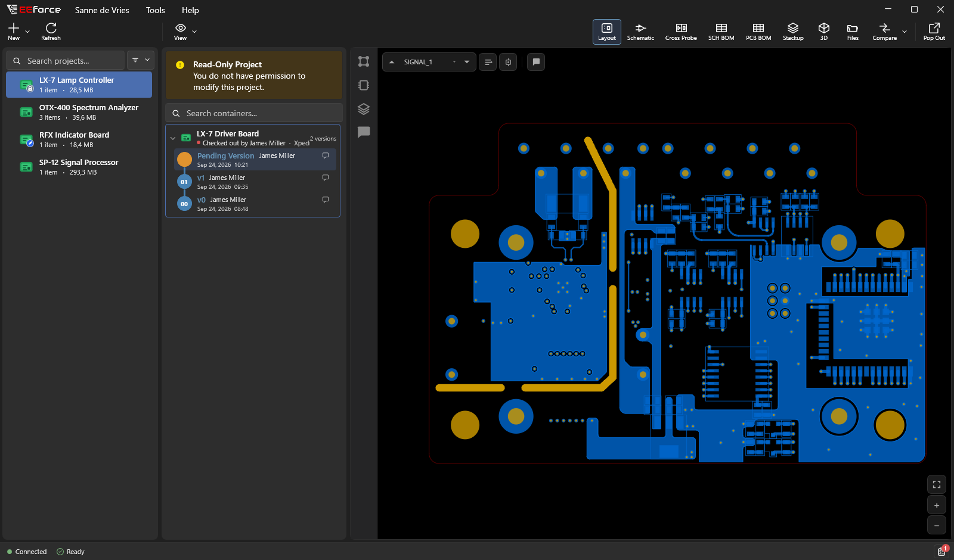Click the Compare tool

(x=884, y=32)
